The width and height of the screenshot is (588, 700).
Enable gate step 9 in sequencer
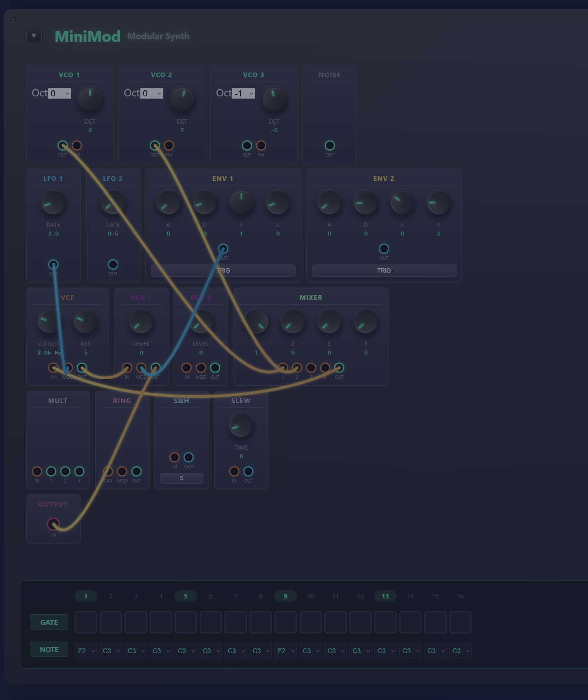coord(285,622)
